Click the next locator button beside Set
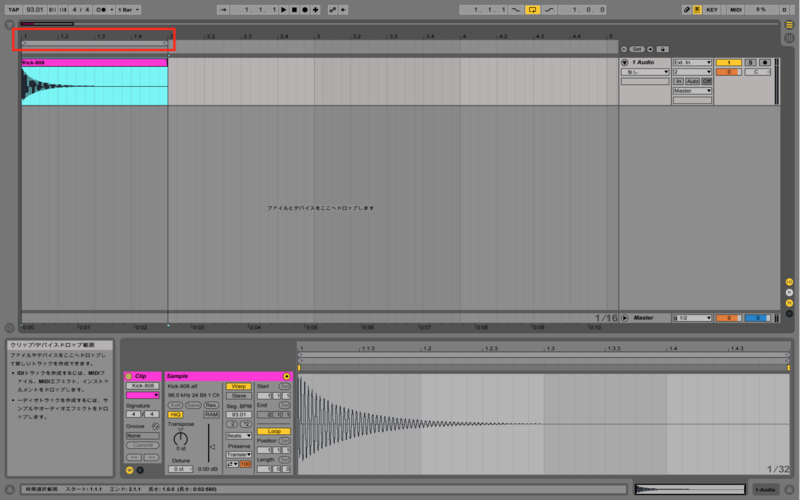 pyautogui.click(x=650, y=49)
